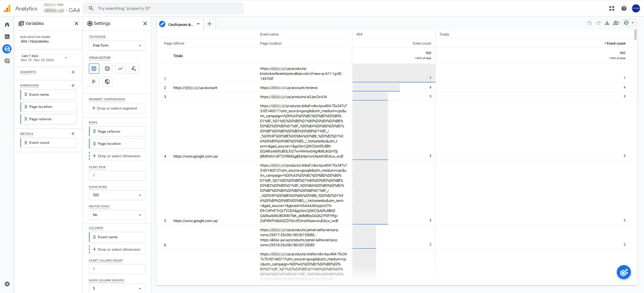Undo the last change
644x293 pixels.
coord(589,23)
